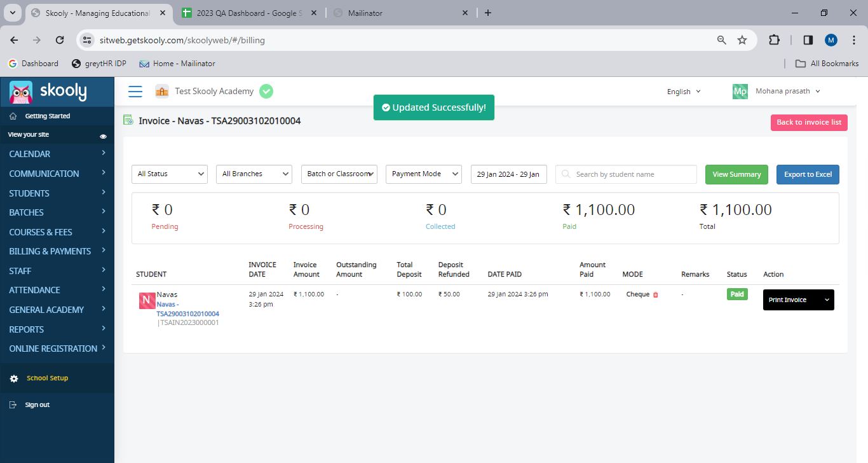Click the Sign out icon
868x463 pixels.
point(13,405)
